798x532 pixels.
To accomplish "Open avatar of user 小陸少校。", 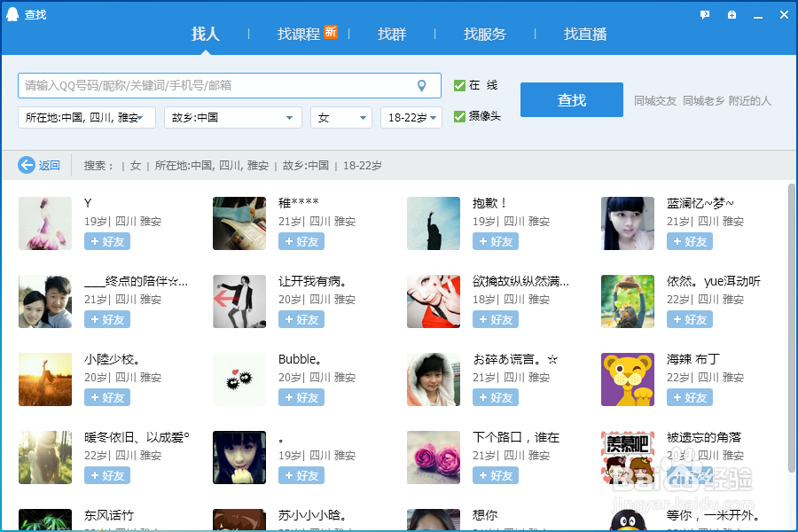I will tap(45, 379).
